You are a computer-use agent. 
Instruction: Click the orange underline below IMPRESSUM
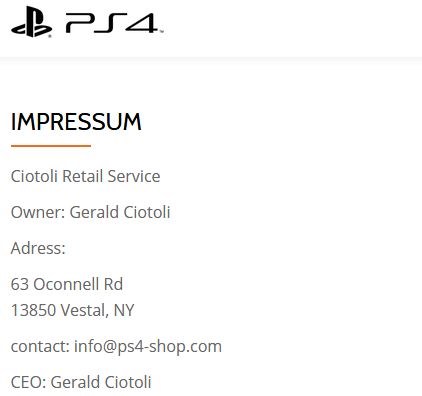click(x=51, y=146)
